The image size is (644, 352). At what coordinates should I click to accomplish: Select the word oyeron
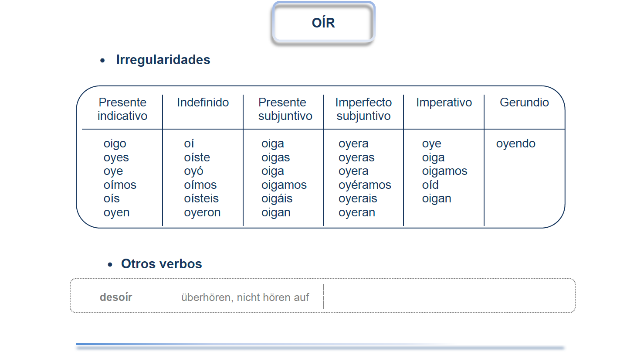[202, 212]
